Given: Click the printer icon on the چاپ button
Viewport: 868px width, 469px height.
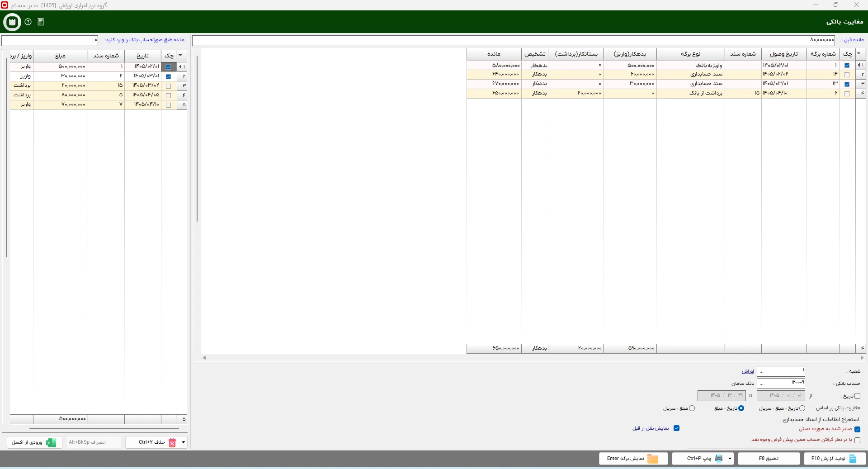Looking at the screenshot, I should pyautogui.click(x=719, y=459).
